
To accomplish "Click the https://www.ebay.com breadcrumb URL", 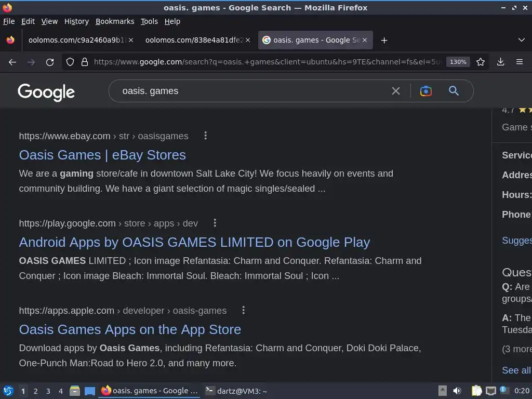I will 64,136.
